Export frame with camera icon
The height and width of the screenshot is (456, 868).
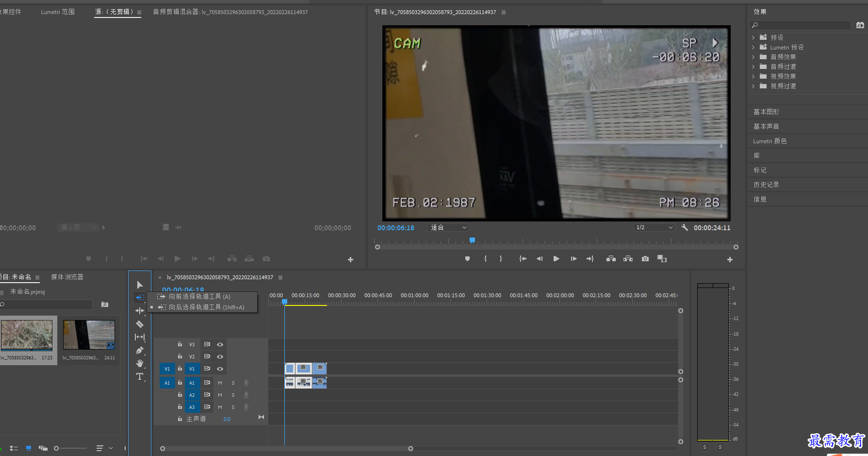pos(645,259)
